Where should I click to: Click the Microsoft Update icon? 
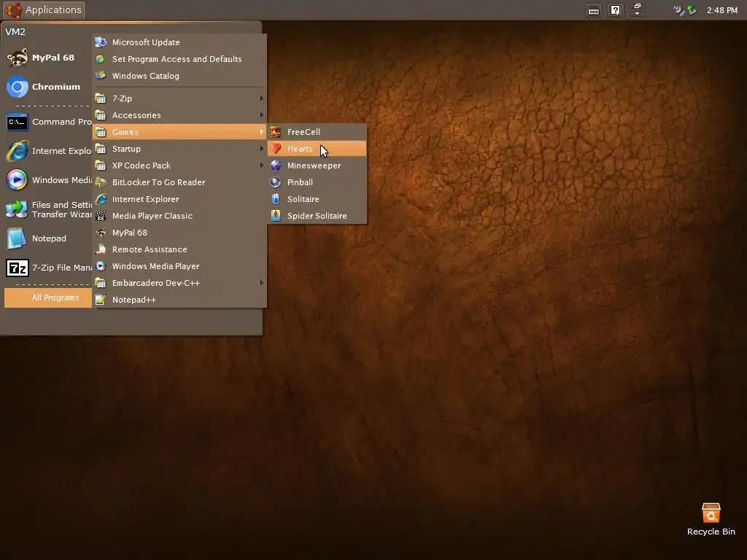click(101, 42)
